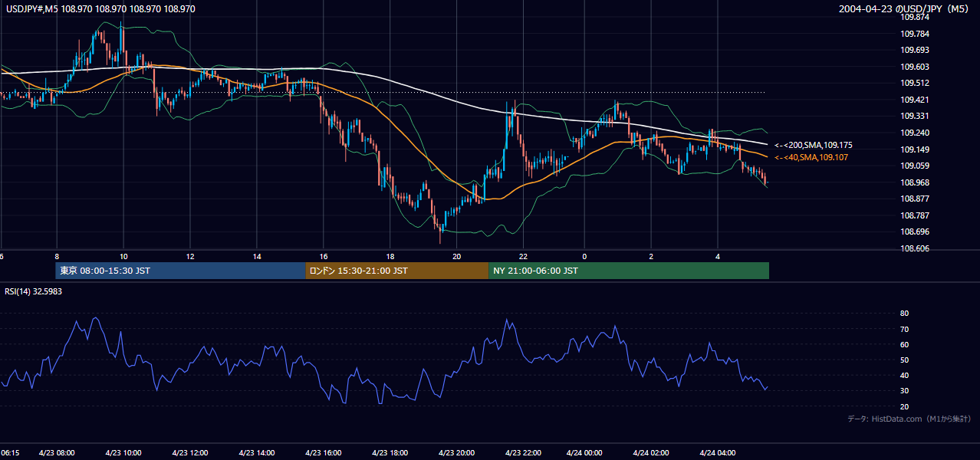This screenshot has width=980, height=460.
Task: Click the 108.787 price axis label
Action: coord(914,215)
